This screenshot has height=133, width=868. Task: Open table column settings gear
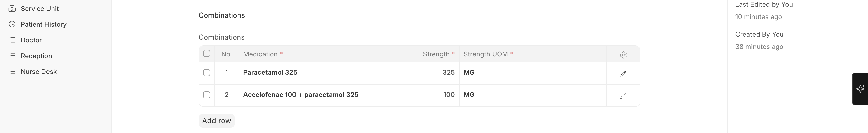pyautogui.click(x=623, y=55)
